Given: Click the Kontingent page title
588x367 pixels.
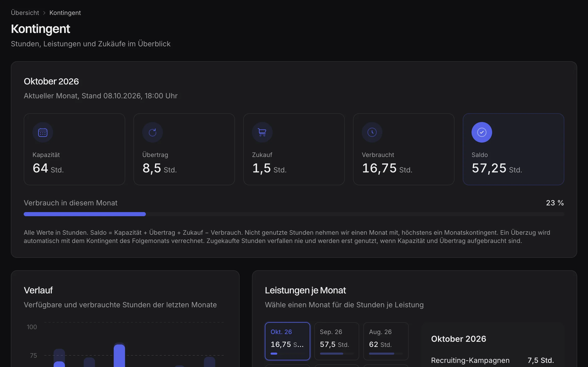Looking at the screenshot, I should (40, 29).
